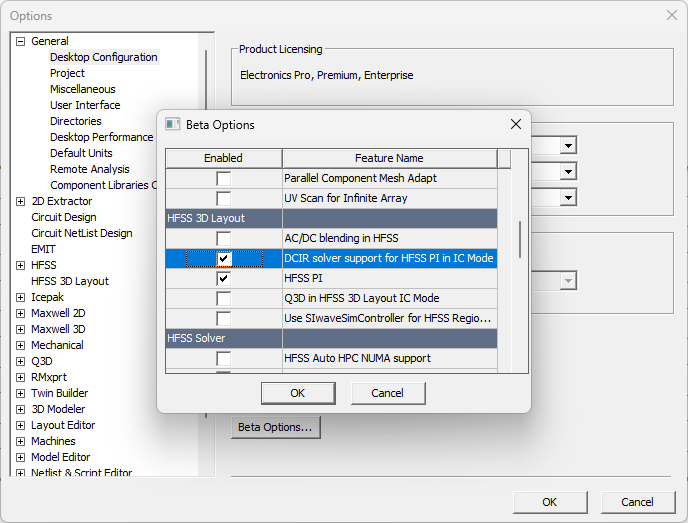Select Project under General
This screenshot has width=688, height=523.
click(67, 73)
